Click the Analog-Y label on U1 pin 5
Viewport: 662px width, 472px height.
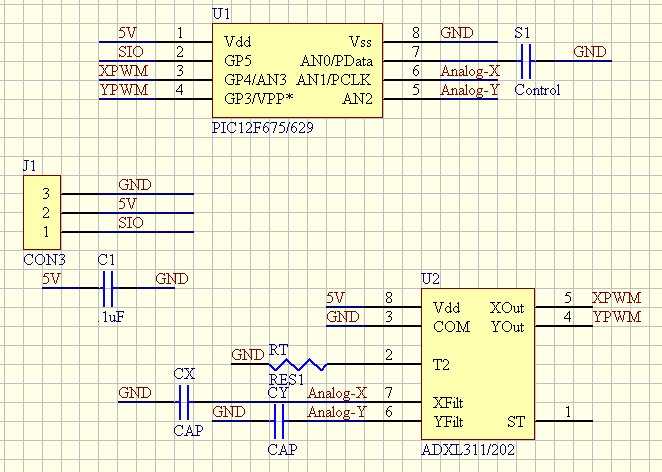tap(470, 90)
